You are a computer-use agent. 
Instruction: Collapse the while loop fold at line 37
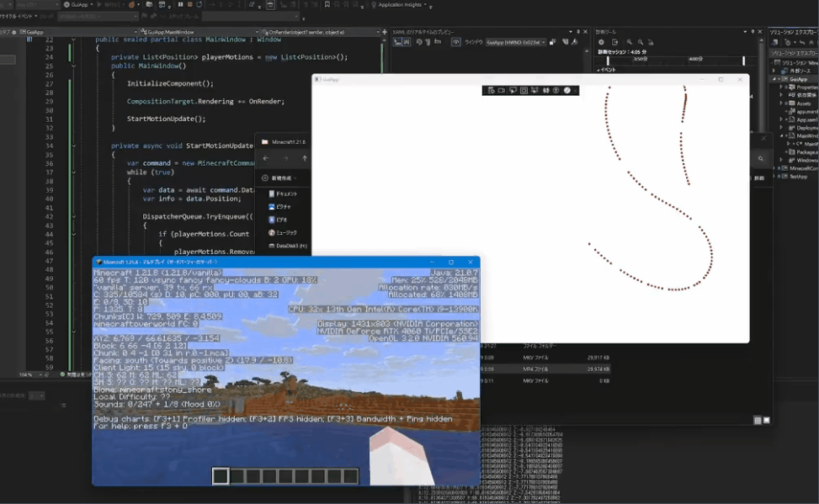tap(73, 172)
